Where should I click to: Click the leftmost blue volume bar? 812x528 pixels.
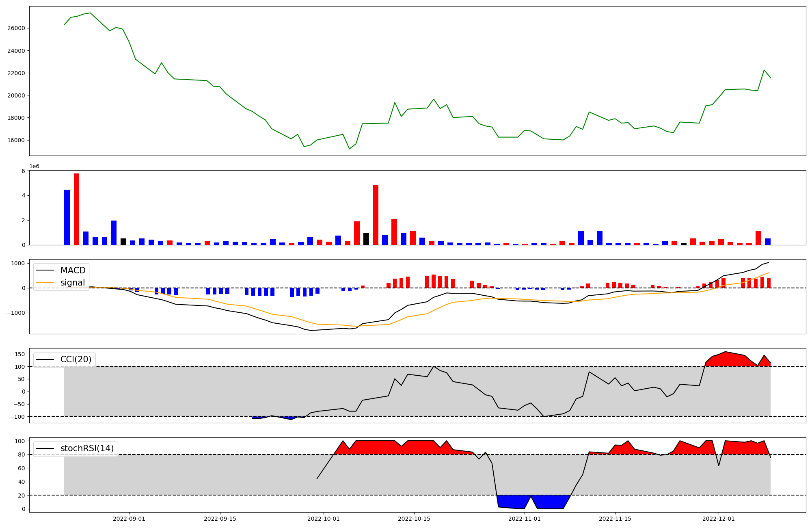[x=67, y=217]
